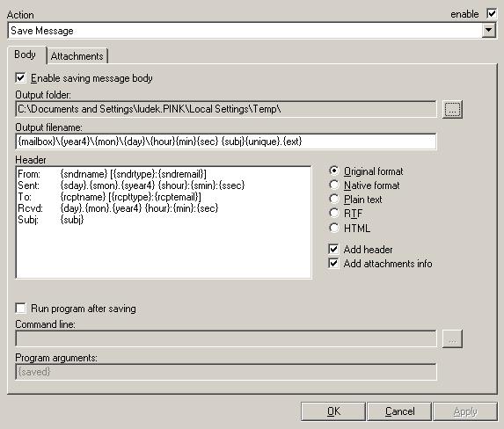Switch to the Attachments tab
Screen dimensions: 504x429
pyautogui.click(x=77, y=56)
